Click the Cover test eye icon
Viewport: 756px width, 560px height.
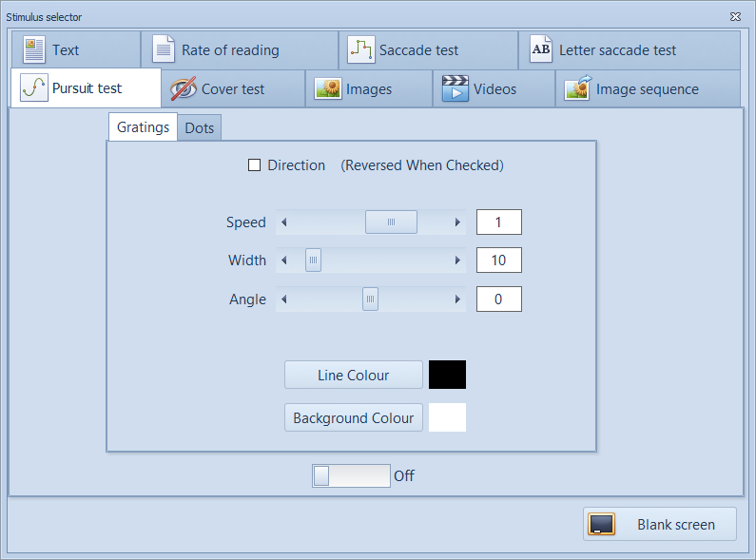click(183, 89)
